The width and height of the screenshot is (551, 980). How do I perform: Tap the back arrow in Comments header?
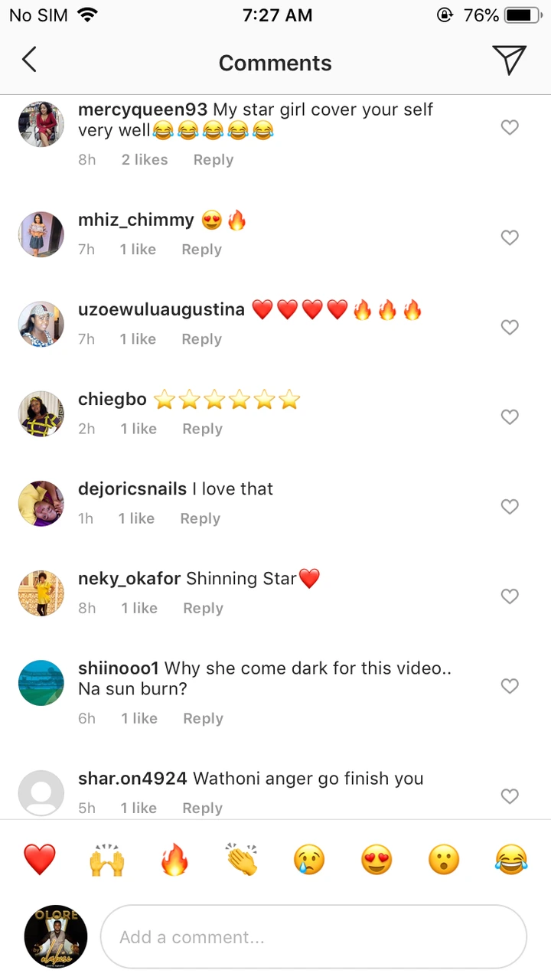(29, 60)
